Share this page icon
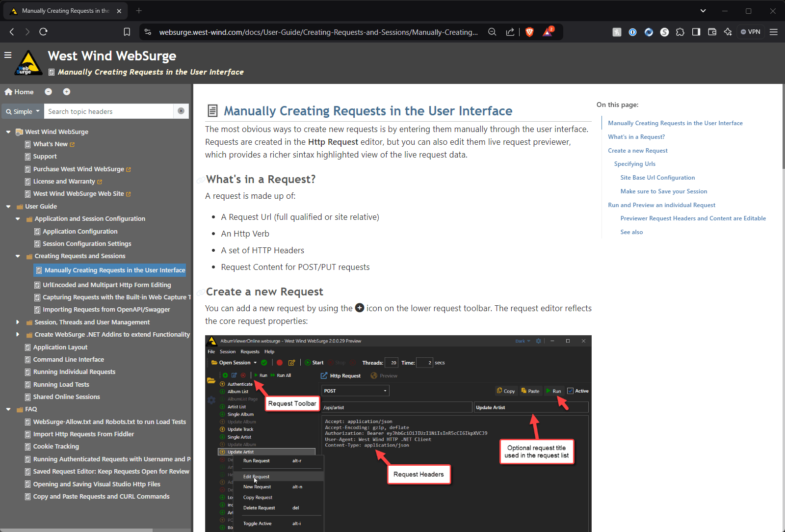This screenshot has height=532, width=785. pyautogui.click(x=510, y=32)
